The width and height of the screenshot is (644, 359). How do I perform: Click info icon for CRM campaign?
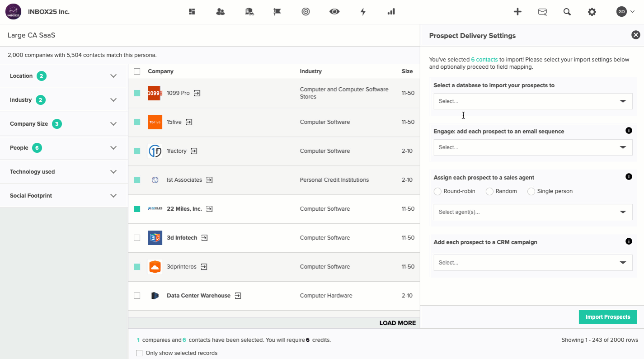pyautogui.click(x=629, y=241)
